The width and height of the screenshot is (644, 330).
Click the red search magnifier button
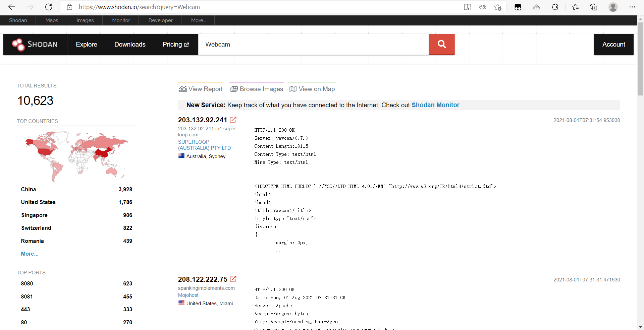coord(442,44)
